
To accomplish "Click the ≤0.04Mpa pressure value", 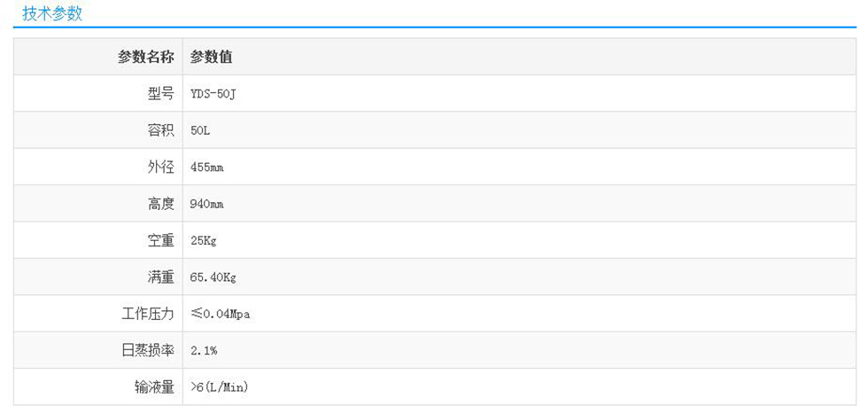I will [x=220, y=314].
